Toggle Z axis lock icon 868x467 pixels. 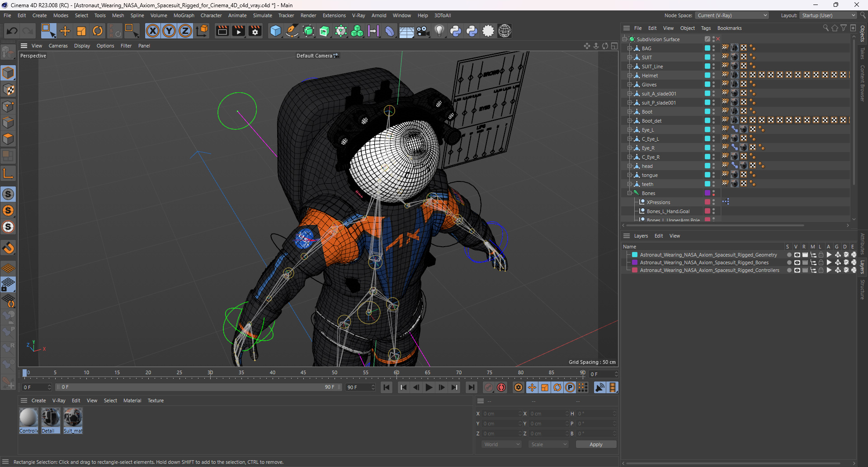tap(185, 31)
